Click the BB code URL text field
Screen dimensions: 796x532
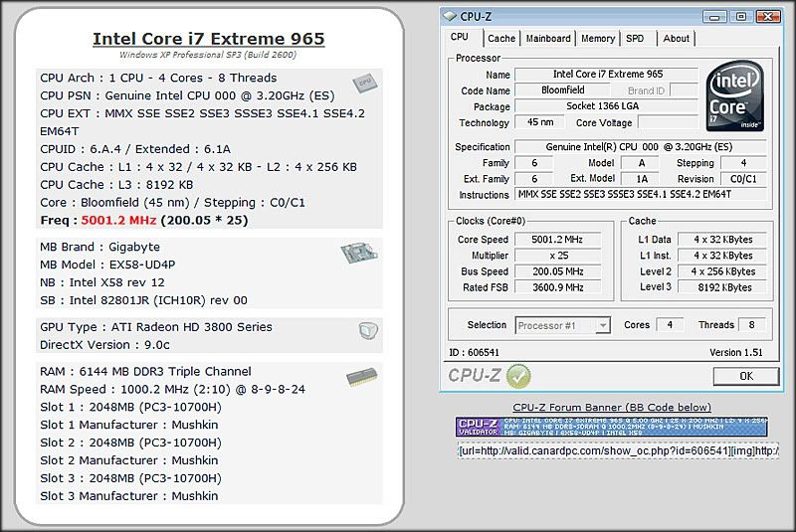click(x=618, y=450)
